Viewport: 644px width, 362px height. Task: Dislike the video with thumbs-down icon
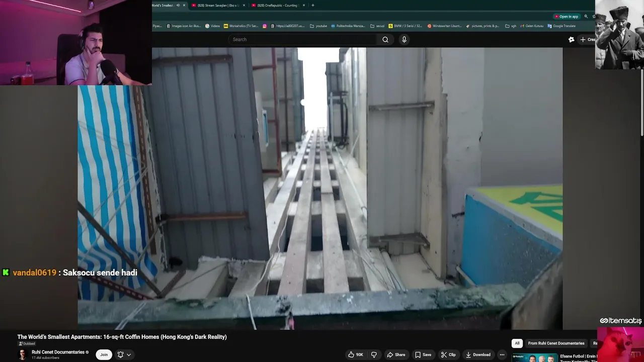(374, 354)
